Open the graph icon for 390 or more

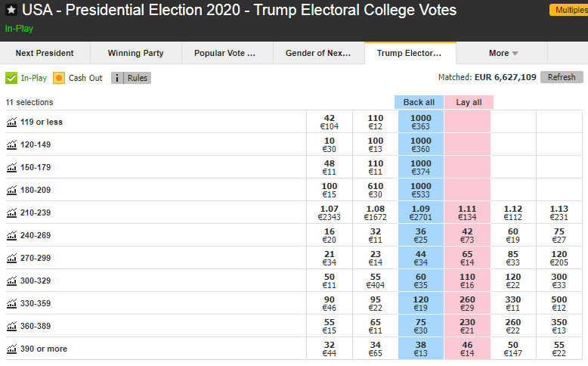[x=11, y=349]
